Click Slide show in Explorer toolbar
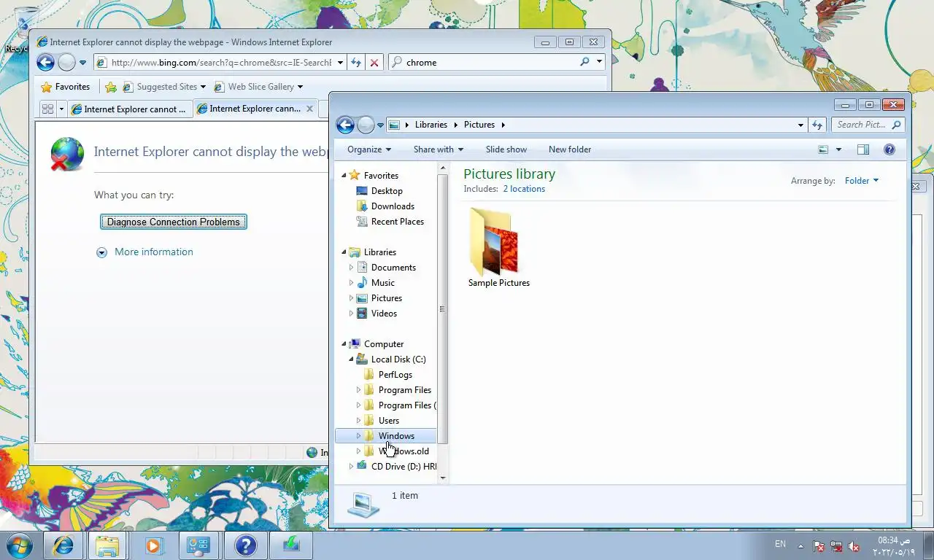This screenshot has height=560, width=934. tap(506, 149)
